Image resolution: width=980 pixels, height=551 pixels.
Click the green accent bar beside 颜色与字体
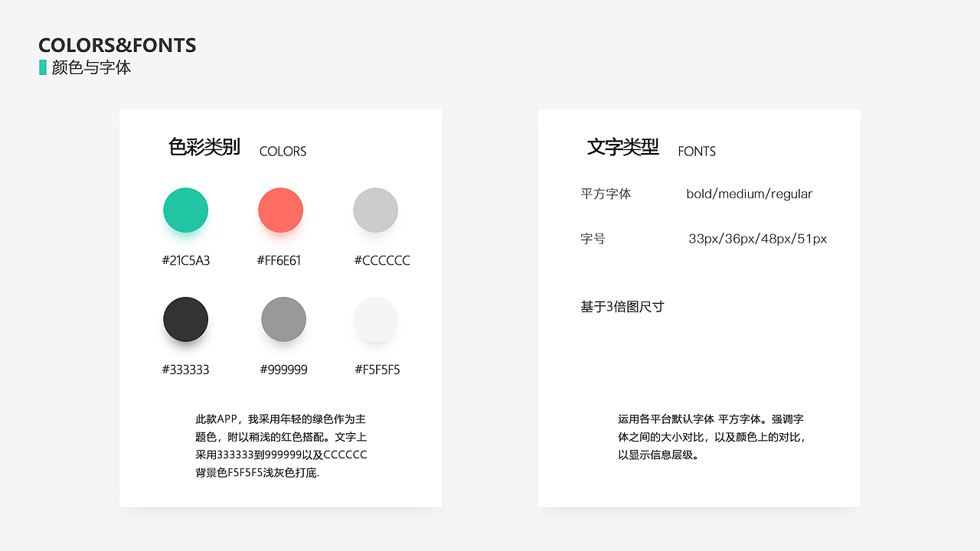[41, 67]
